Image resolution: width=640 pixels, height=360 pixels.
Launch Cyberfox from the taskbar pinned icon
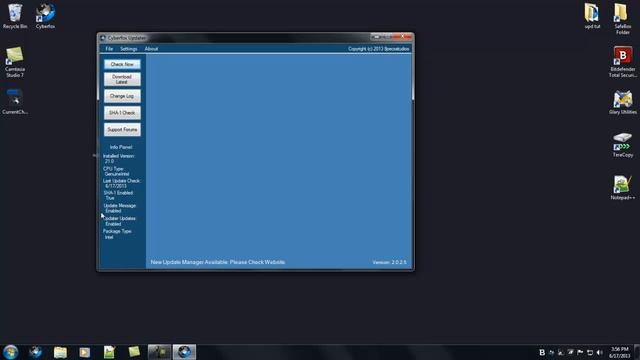[36, 352]
